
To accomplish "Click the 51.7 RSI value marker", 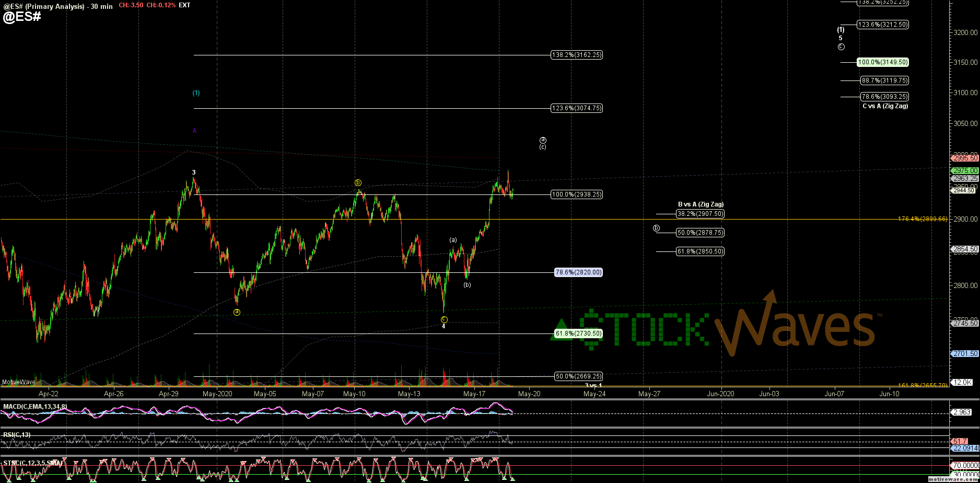I will click(960, 442).
